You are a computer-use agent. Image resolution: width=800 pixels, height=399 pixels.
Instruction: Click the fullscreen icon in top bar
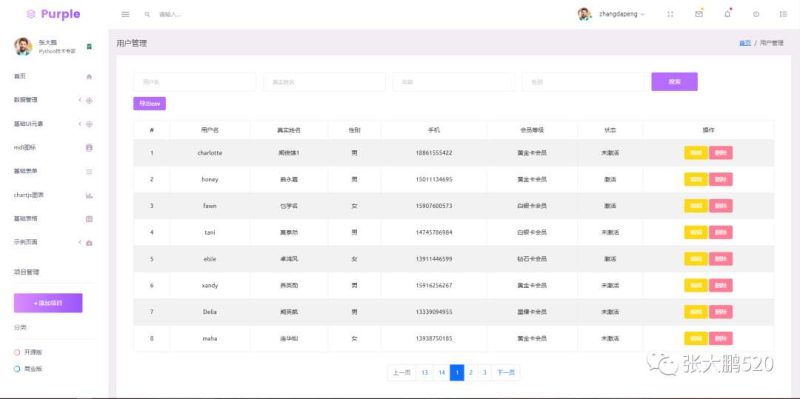pyautogui.click(x=670, y=14)
